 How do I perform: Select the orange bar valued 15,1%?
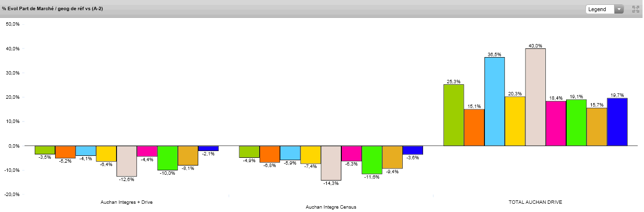coord(474,127)
